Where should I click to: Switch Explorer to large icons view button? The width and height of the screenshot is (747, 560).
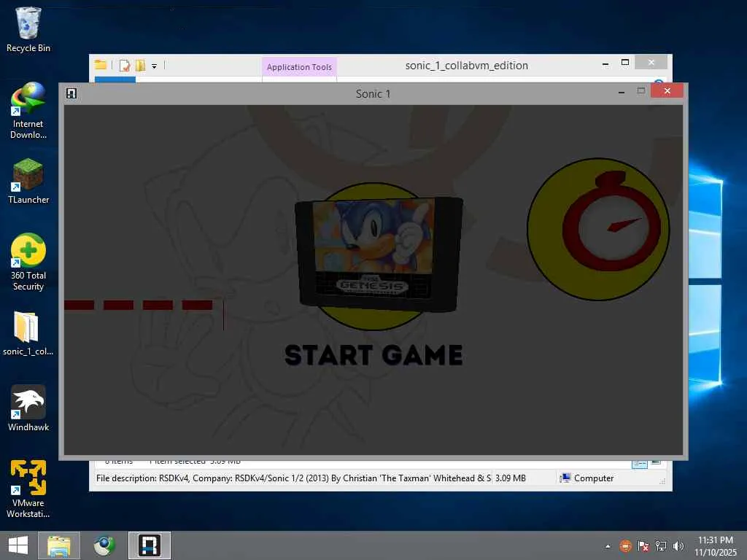coord(656,462)
